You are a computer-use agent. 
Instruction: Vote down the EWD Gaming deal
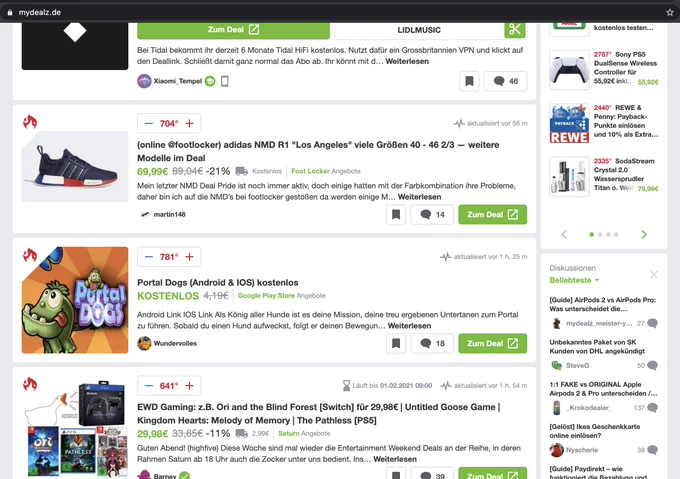click(x=149, y=386)
